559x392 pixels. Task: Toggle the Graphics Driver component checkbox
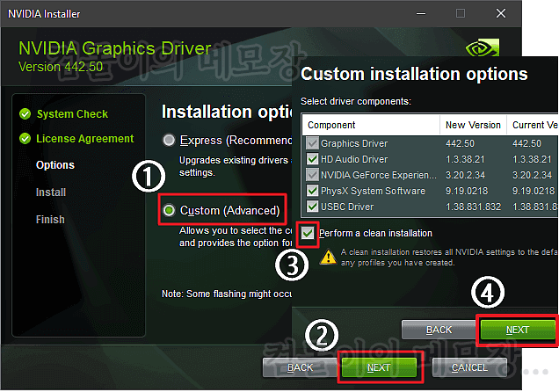312,143
